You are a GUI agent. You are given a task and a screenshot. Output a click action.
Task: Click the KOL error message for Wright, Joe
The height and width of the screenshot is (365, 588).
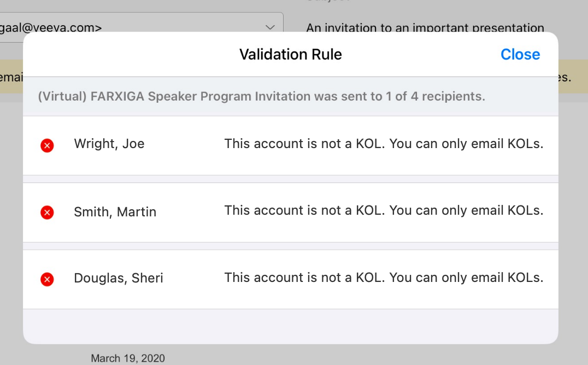(384, 144)
